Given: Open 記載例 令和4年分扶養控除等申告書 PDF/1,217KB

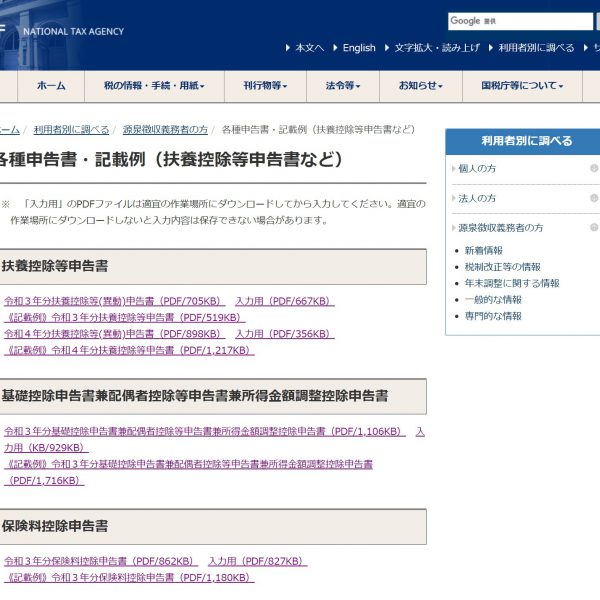Looking at the screenshot, I should [x=129, y=351].
